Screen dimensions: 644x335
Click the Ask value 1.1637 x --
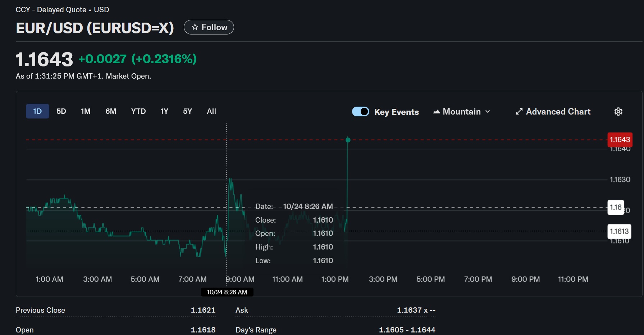click(416, 310)
